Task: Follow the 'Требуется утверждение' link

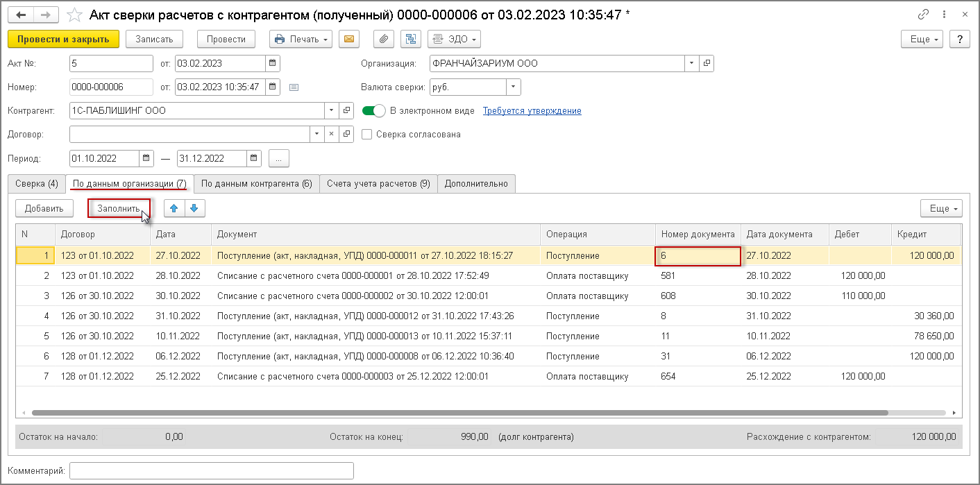Action: click(532, 111)
